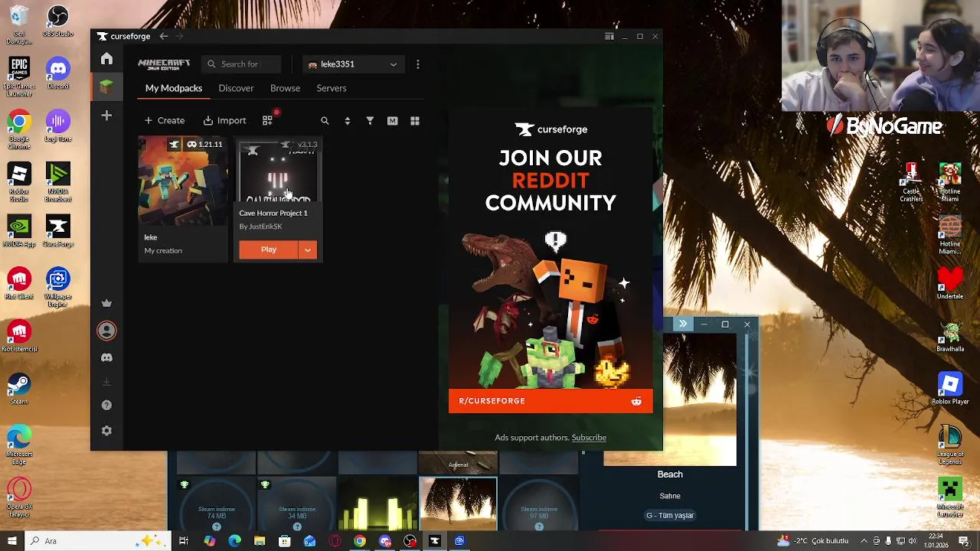Follow the Subscribe link below the ad
The image size is (980, 551).
pos(589,438)
